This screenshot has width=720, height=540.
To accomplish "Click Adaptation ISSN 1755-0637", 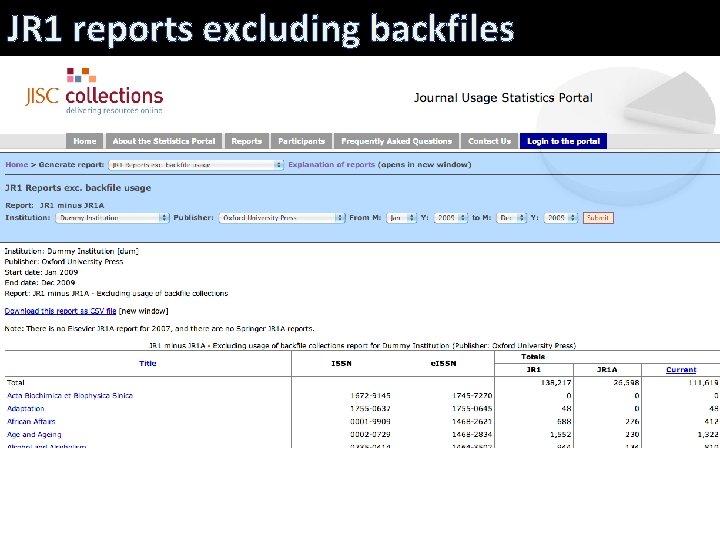I will click(x=370, y=408).
